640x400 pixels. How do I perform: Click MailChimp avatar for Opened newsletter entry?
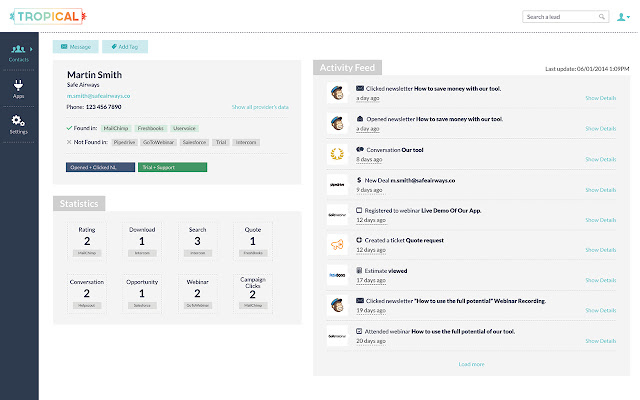(337, 123)
